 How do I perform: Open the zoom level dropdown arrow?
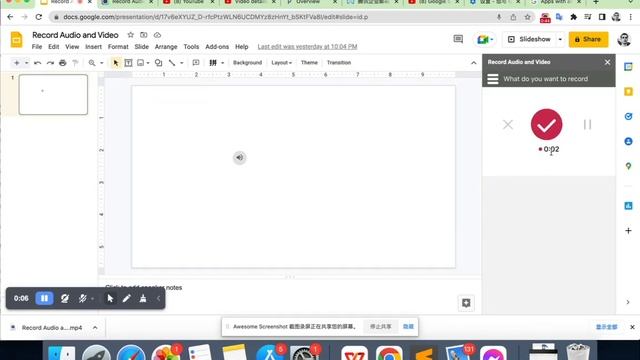point(102,63)
